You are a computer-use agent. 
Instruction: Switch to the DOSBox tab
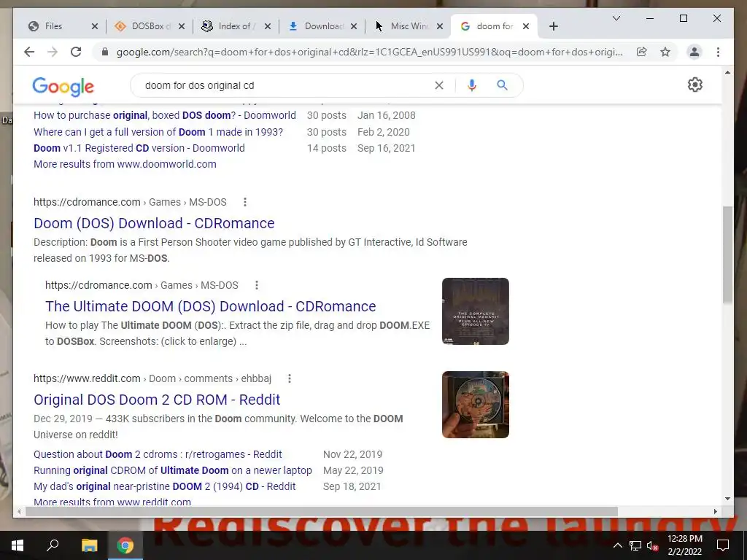pyautogui.click(x=147, y=26)
